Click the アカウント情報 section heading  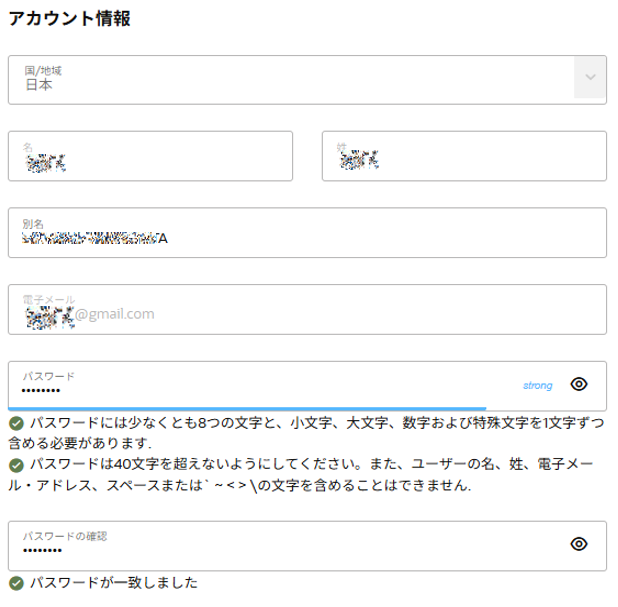pos(69,19)
